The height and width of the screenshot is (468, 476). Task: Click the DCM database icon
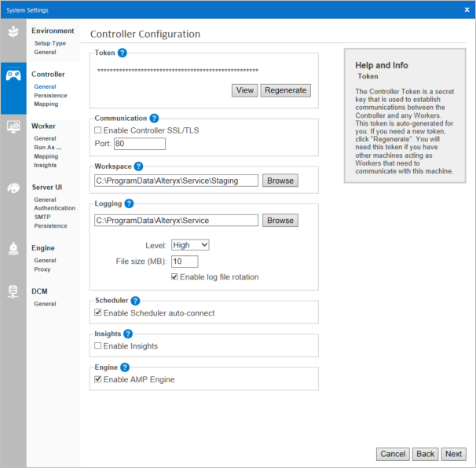13,292
